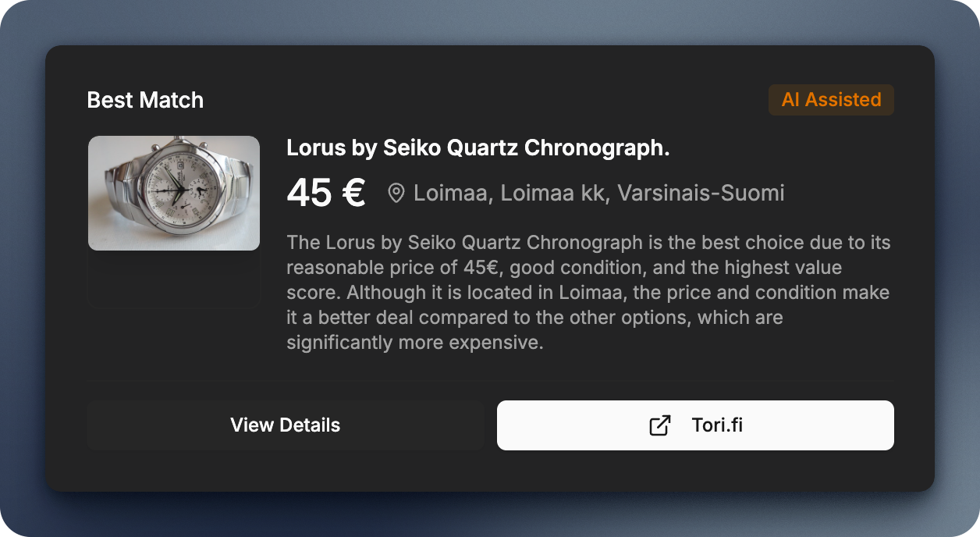
Task: Click the location pin icon
Action: pyautogui.click(x=396, y=194)
